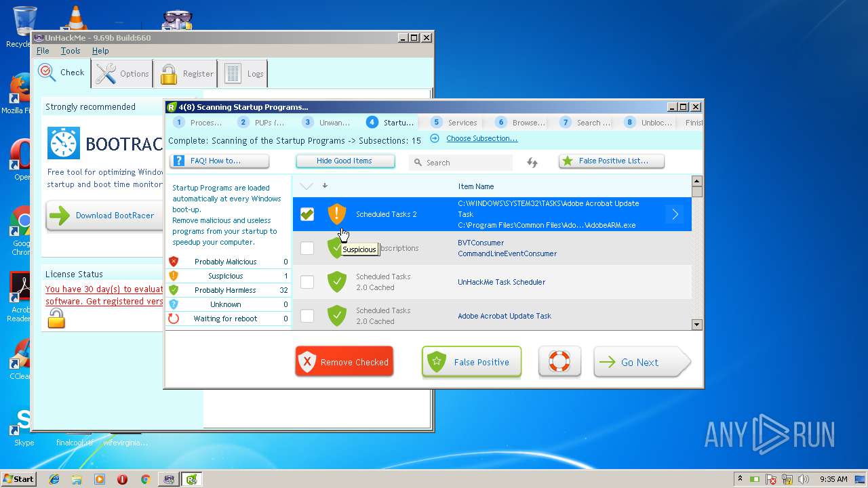The image size is (868, 488).
Task: Open Chrome icon on taskbar
Action: point(145,479)
